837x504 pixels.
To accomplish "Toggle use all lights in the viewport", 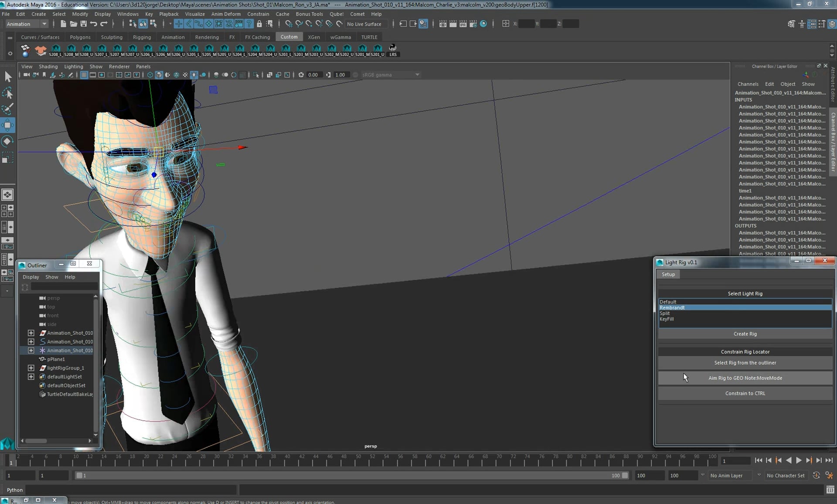I will [x=194, y=75].
